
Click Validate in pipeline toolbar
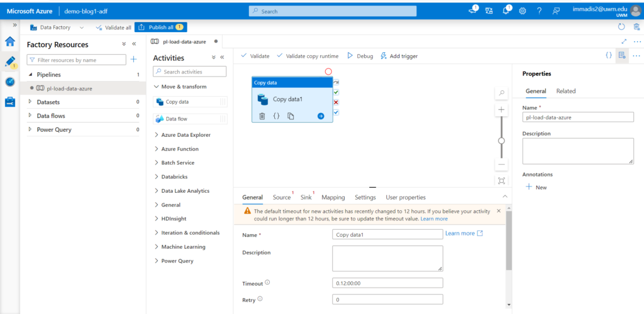tap(255, 56)
